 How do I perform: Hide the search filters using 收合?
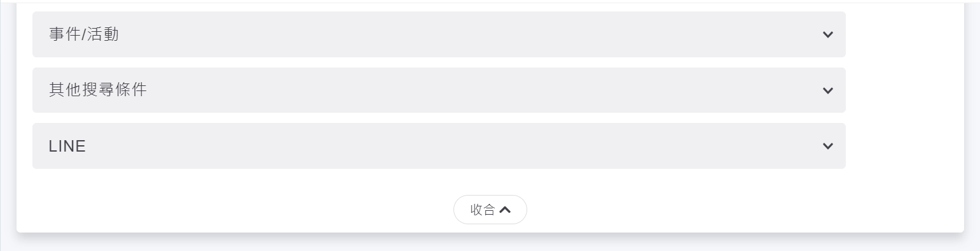tap(490, 210)
